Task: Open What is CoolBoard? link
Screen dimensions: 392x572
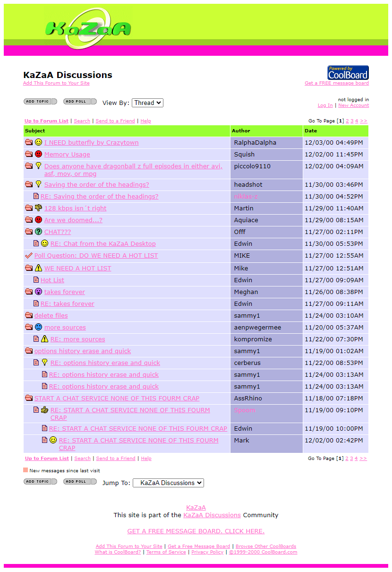Action: point(118,552)
